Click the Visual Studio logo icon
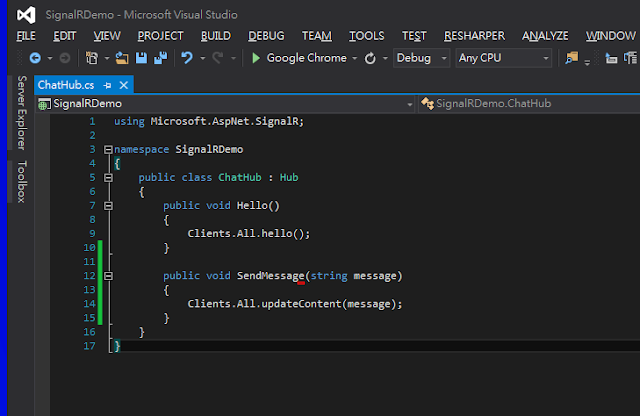Image resolution: width=640 pixels, height=416 pixels. pyautogui.click(x=26, y=15)
